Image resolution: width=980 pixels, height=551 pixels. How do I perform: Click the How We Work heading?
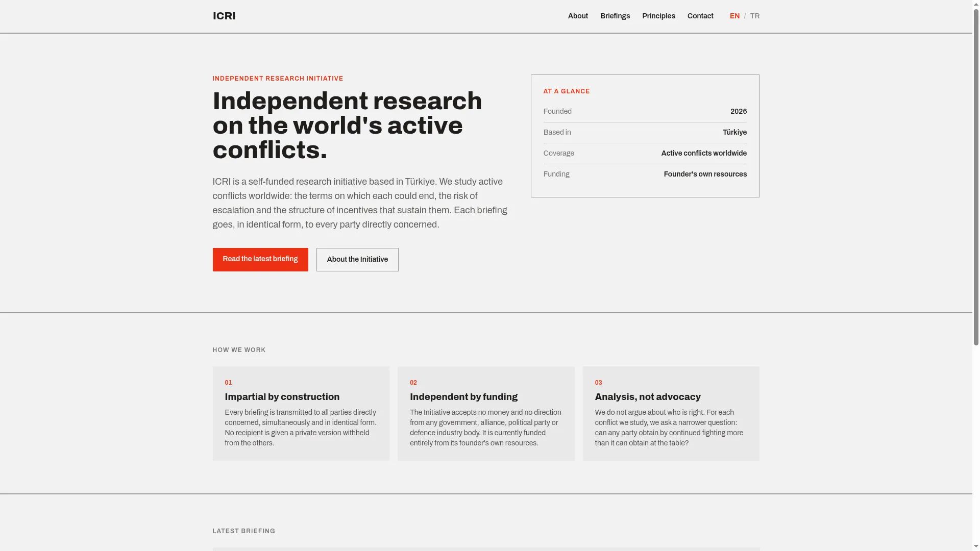pyautogui.click(x=239, y=350)
